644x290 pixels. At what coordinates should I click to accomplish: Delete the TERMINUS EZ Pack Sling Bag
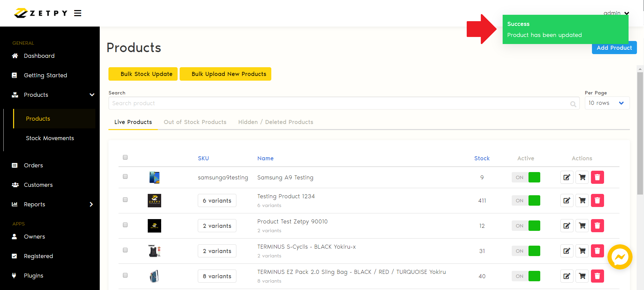tap(597, 276)
